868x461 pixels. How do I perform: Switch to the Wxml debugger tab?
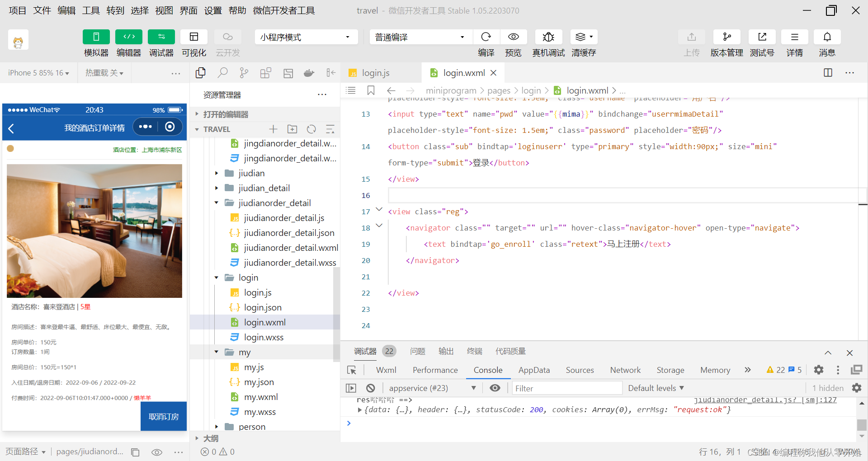pos(386,370)
